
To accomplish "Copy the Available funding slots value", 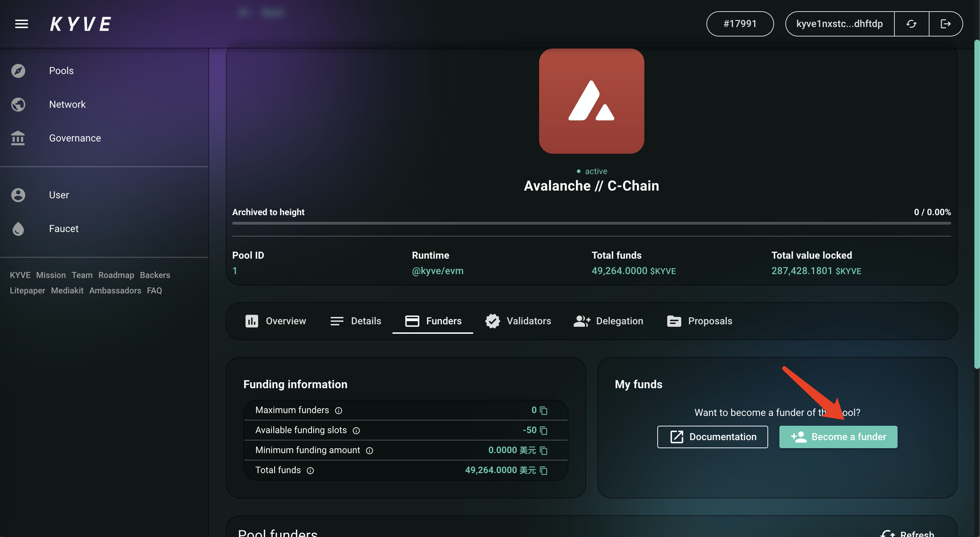I will point(544,430).
